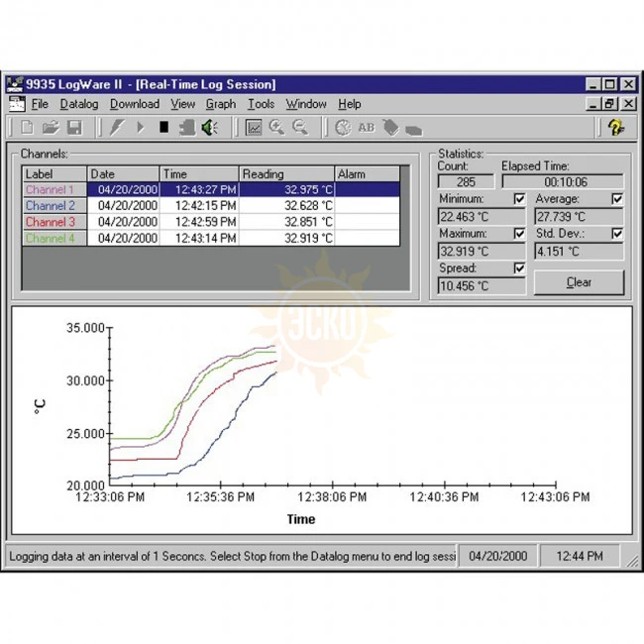Click the 32.628 °C reading cell
Screen dimensions: 644x644
point(286,206)
